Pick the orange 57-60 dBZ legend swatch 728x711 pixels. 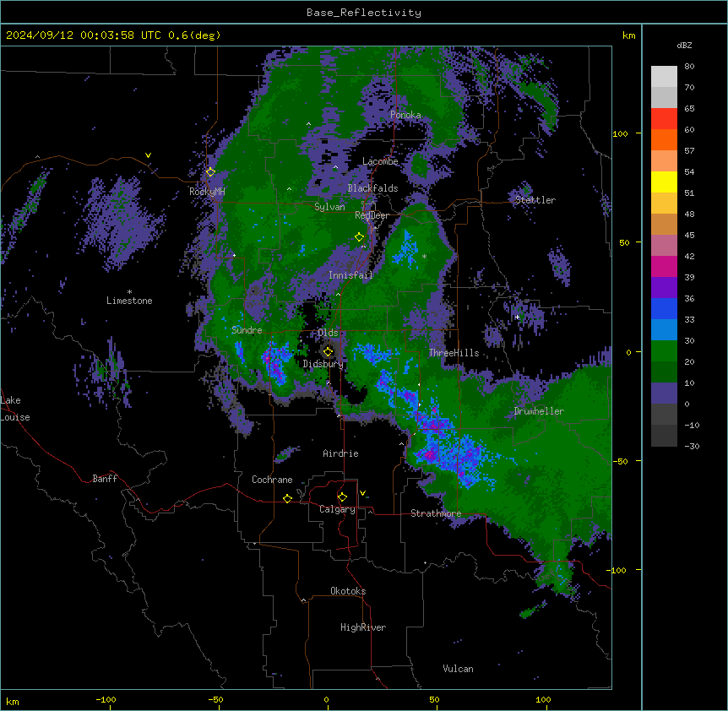coord(664,139)
